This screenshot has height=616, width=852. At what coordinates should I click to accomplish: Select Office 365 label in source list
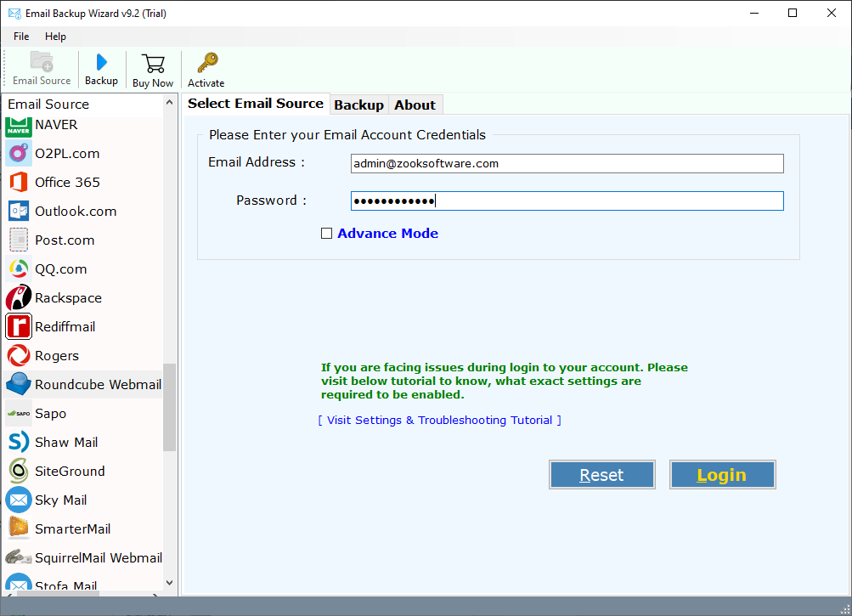[x=67, y=182]
